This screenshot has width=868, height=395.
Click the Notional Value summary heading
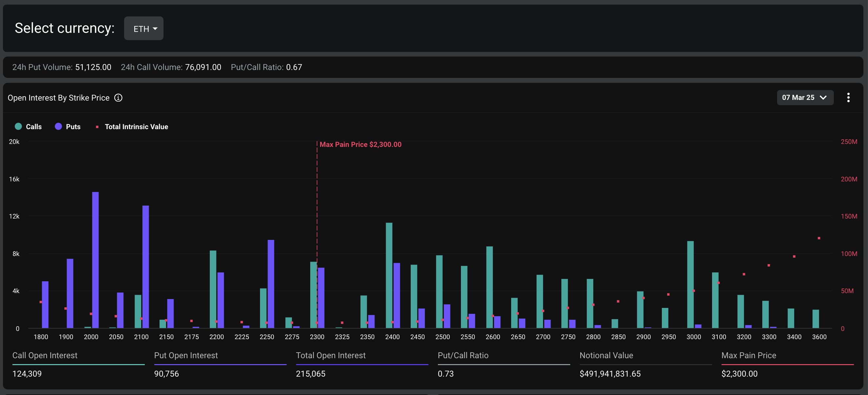tap(606, 355)
